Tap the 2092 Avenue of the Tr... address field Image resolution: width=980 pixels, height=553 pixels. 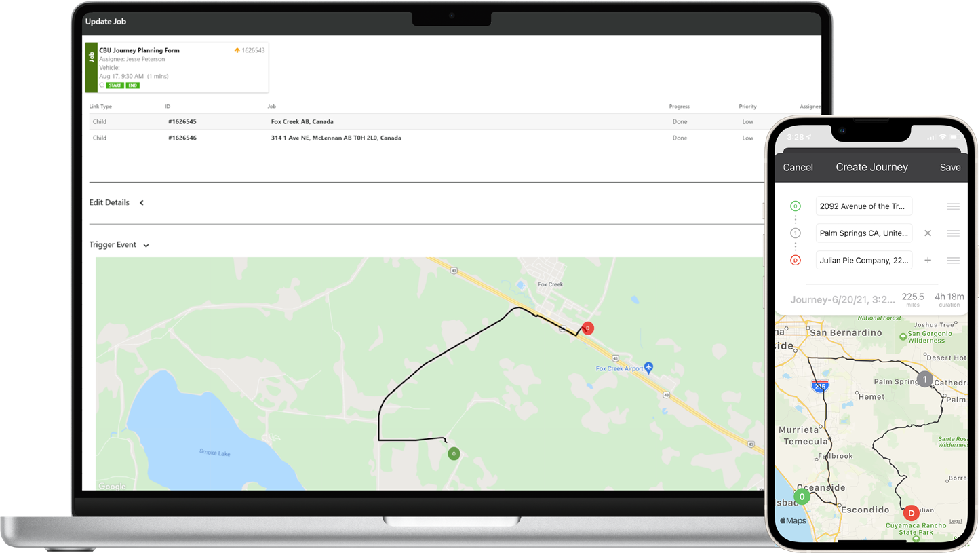[864, 206]
